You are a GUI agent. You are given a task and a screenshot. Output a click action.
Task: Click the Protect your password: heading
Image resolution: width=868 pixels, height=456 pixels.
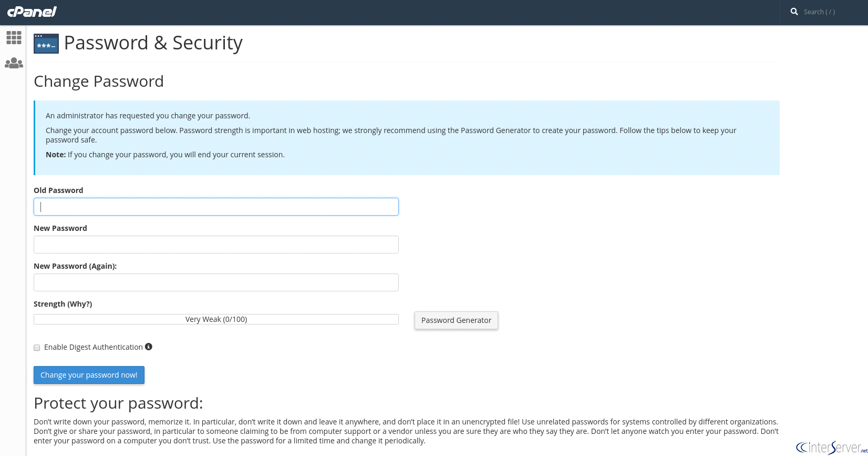point(118,403)
